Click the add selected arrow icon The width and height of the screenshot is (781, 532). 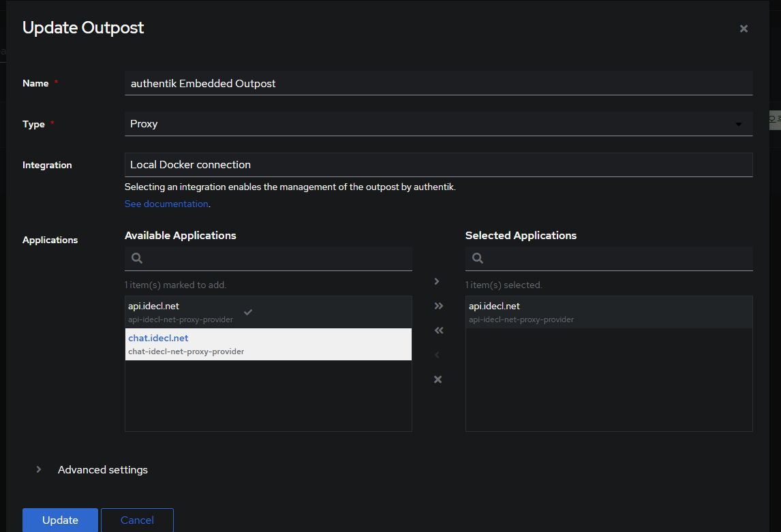point(438,281)
